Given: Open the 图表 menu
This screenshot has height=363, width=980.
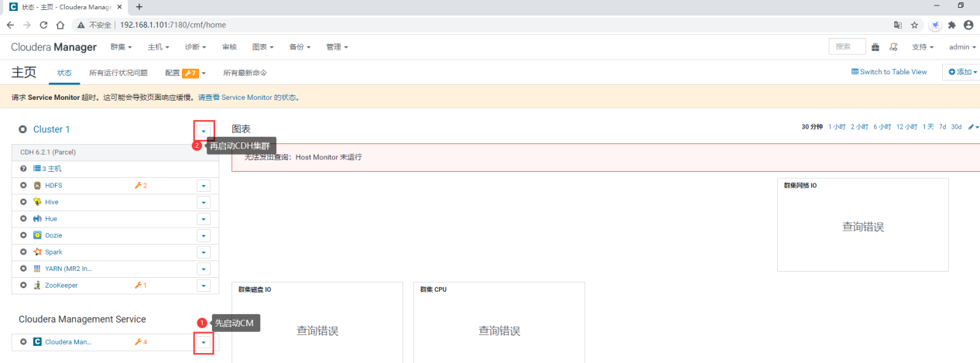Looking at the screenshot, I should tap(263, 47).
